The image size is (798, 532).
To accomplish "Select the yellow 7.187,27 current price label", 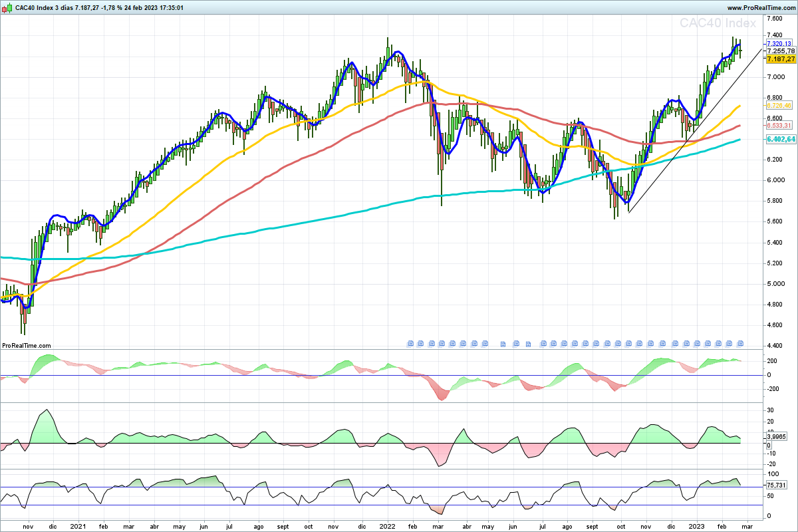I will click(x=781, y=59).
